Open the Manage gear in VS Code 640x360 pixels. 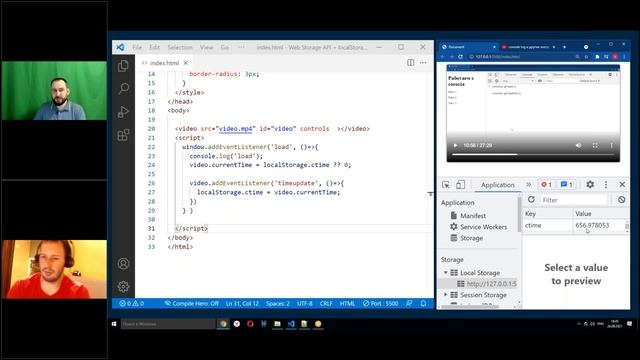coord(123,287)
